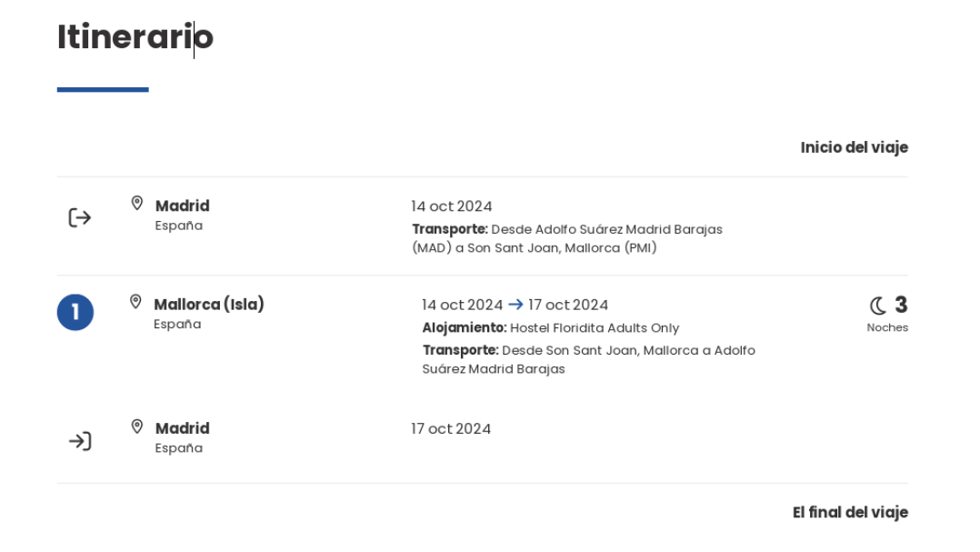
Task: Click the location pin next to first Madrid
Action: point(137,204)
